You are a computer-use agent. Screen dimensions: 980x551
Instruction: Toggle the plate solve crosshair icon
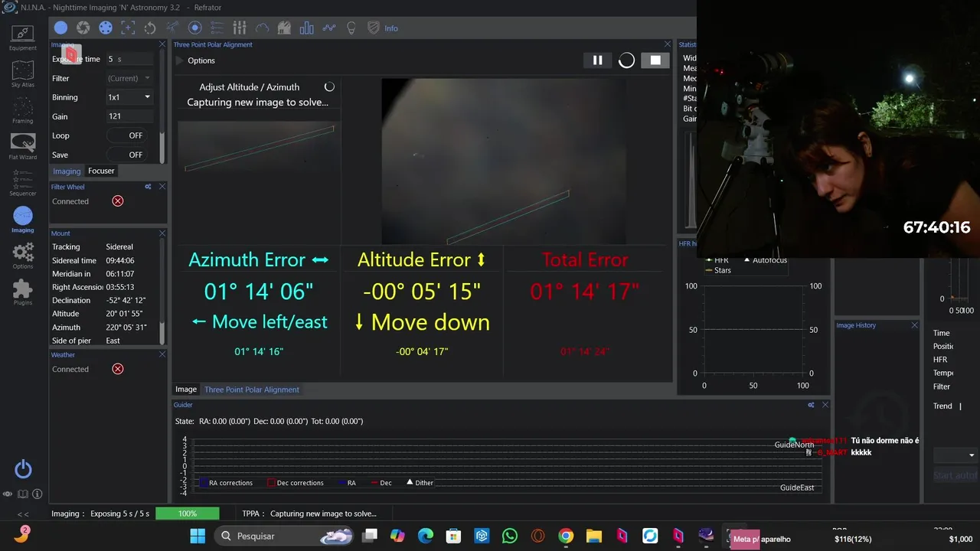(128, 28)
